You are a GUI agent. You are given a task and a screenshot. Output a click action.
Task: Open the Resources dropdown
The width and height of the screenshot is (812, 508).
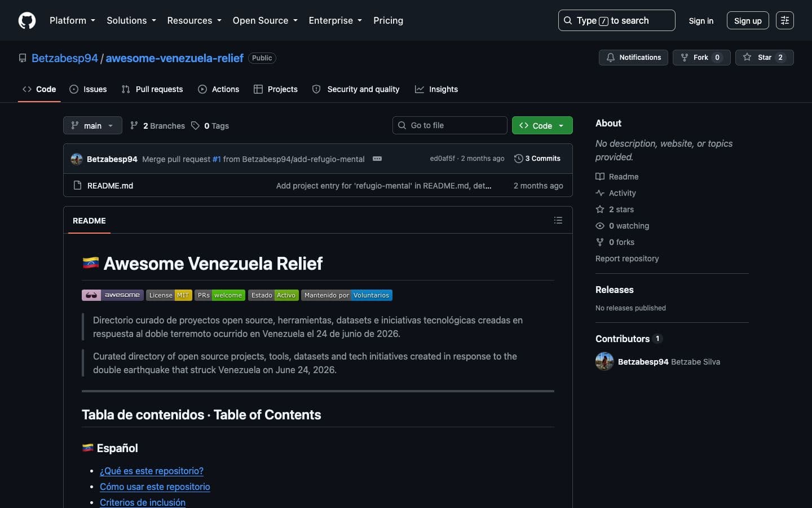coord(194,20)
